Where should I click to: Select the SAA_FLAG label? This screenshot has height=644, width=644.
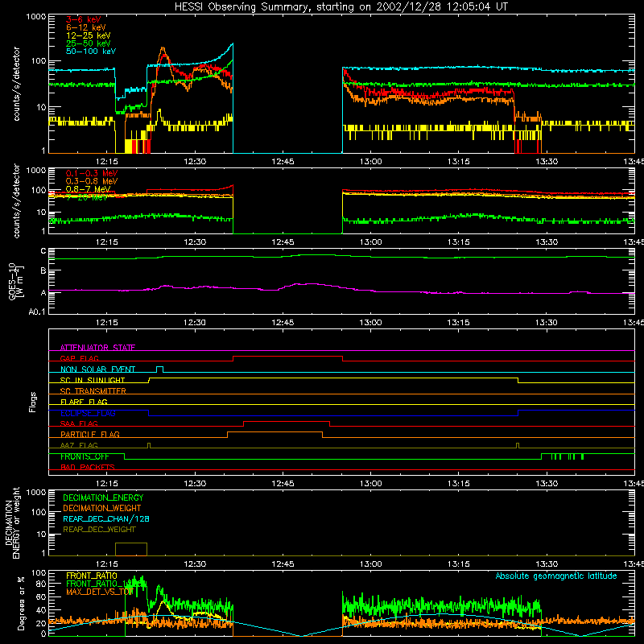(79, 423)
